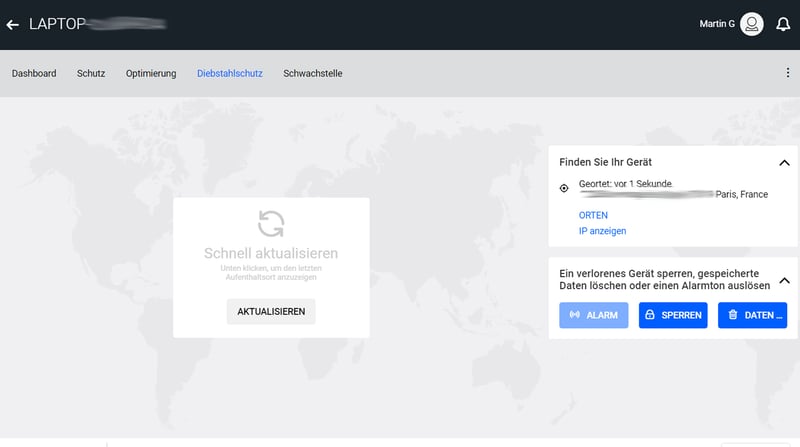Screen dimensions: 800x447
Task: Collapse the 'Finden Sie Ihr Gerät' panel
Action: click(784, 162)
